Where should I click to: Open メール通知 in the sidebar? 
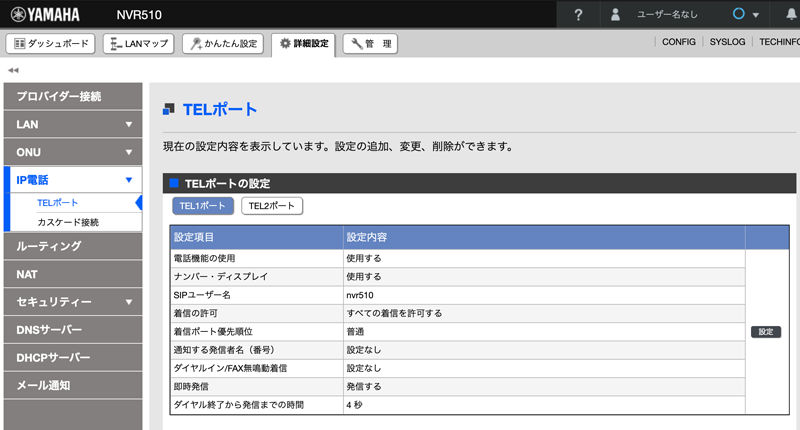[73, 385]
